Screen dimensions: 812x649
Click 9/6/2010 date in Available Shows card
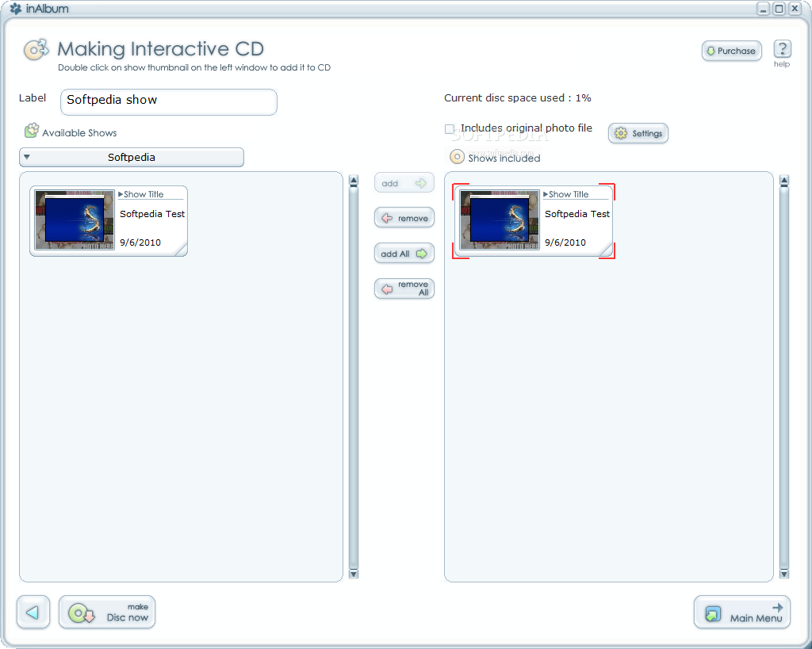[140, 242]
